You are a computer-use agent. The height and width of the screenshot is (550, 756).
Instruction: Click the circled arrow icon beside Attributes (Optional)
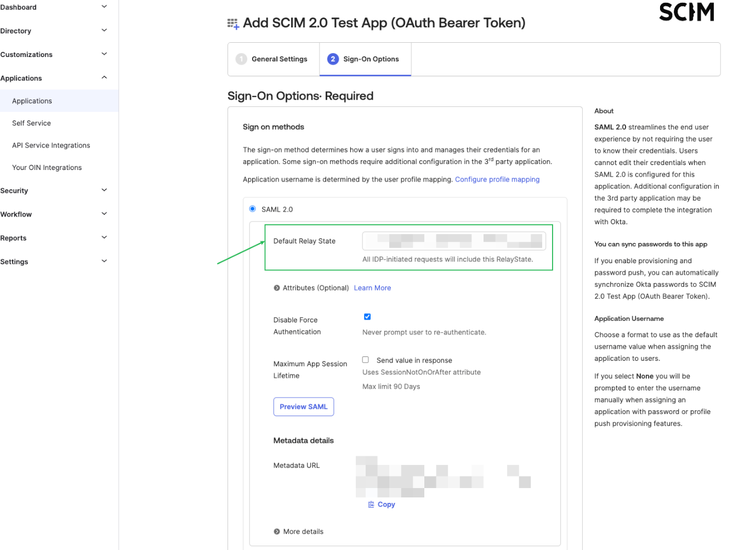[x=276, y=287]
